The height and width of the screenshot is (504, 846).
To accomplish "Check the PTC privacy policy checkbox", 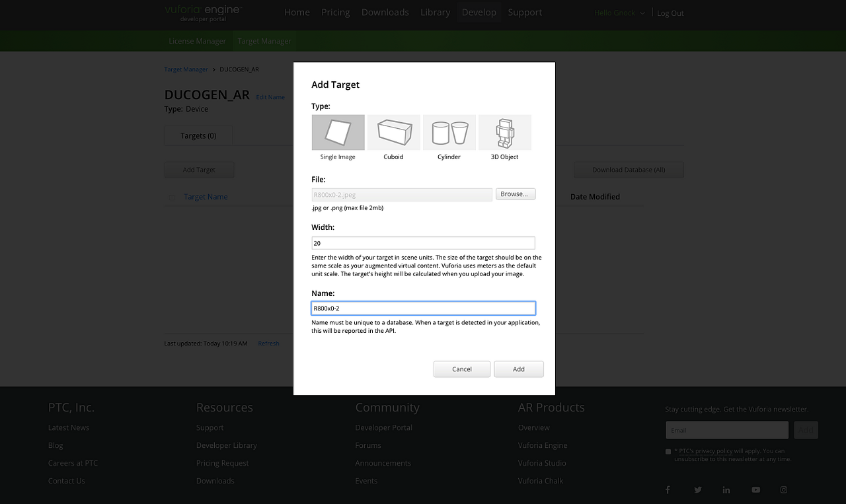I will [668, 452].
